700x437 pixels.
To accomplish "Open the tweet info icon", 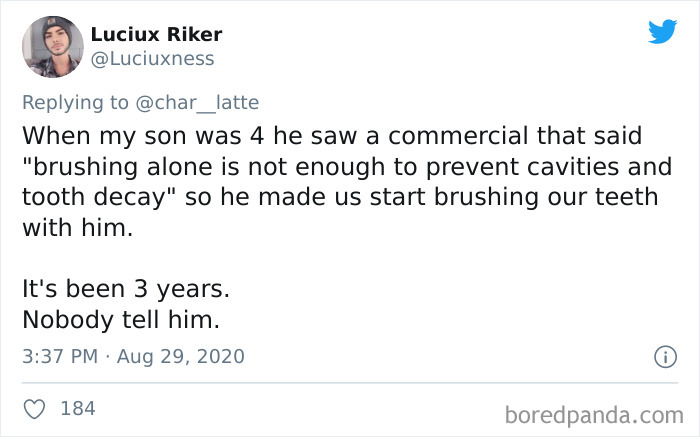I will (x=662, y=356).
